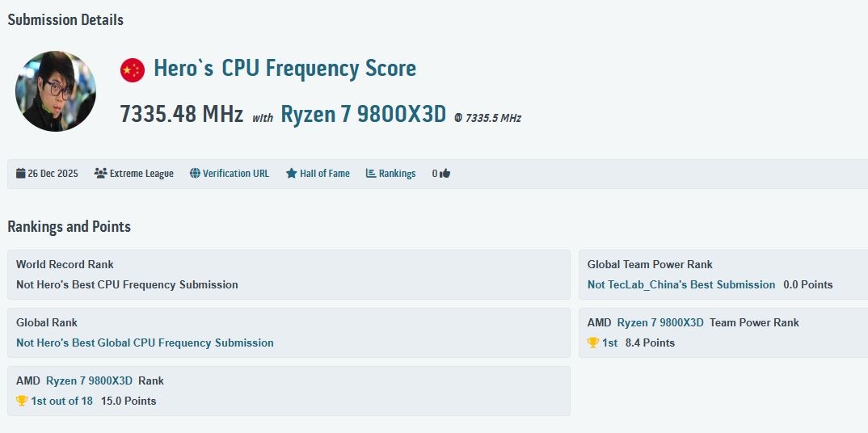This screenshot has width=868, height=433.
Task: Click the star icon for Hall of Fame
Action: click(x=292, y=174)
